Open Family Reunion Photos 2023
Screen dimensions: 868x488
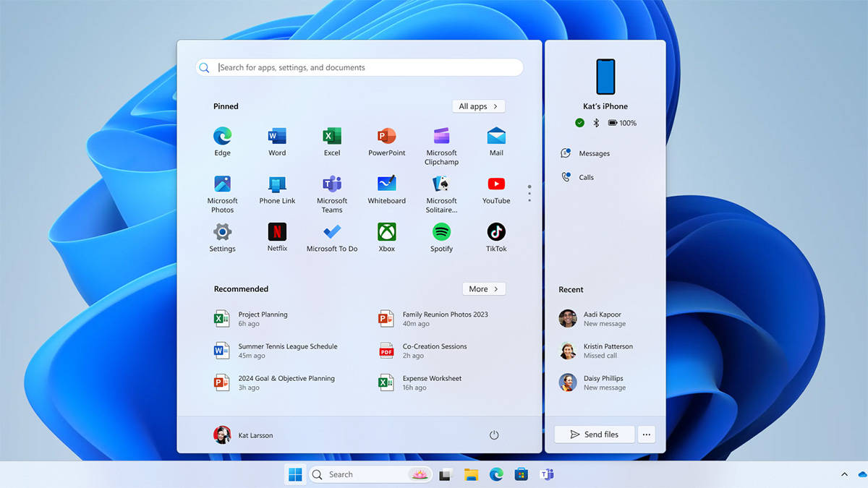(434, 319)
